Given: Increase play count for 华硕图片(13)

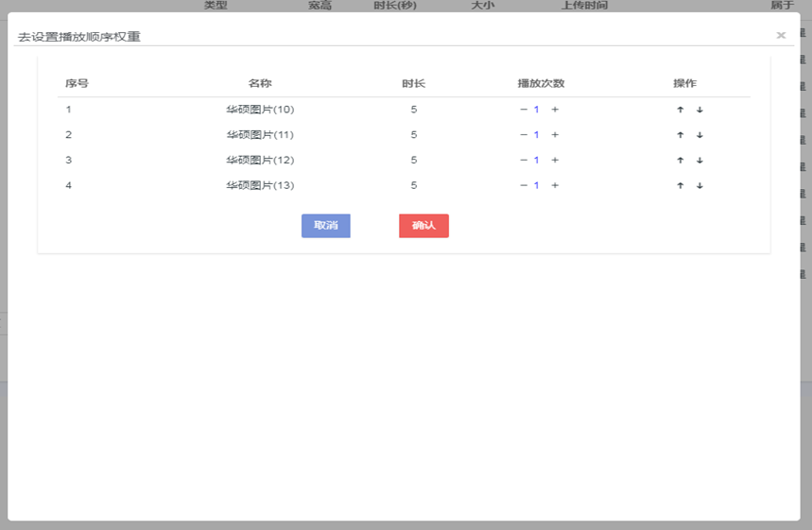Looking at the screenshot, I should tap(555, 186).
